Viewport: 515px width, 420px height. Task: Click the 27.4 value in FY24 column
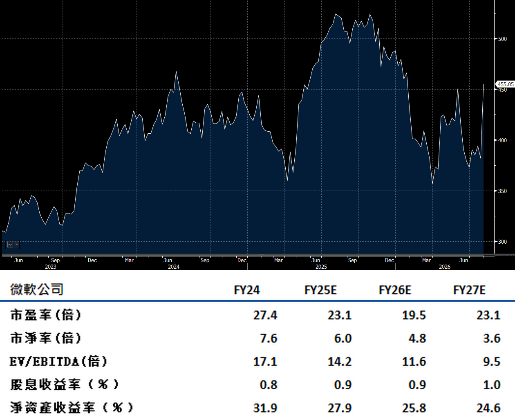click(x=265, y=315)
